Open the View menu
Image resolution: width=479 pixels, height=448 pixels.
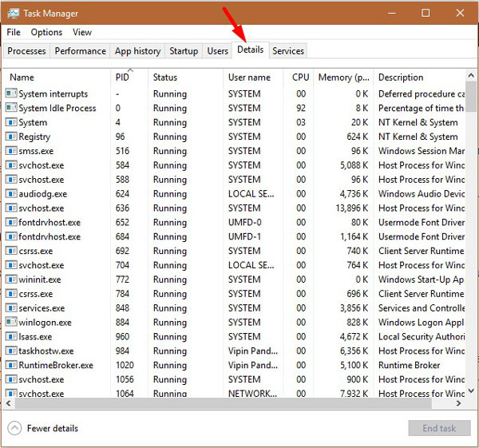pyautogui.click(x=82, y=32)
